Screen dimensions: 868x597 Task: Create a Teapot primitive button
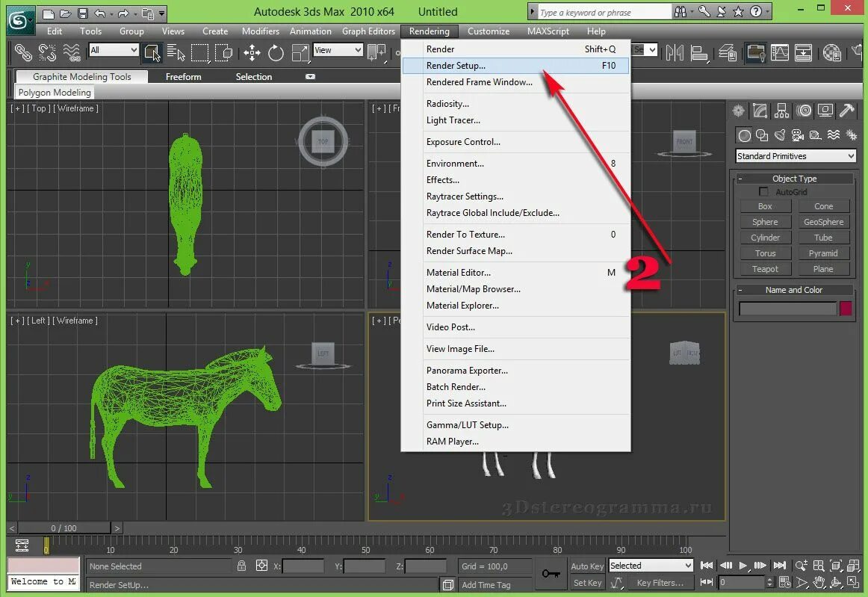pos(765,268)
